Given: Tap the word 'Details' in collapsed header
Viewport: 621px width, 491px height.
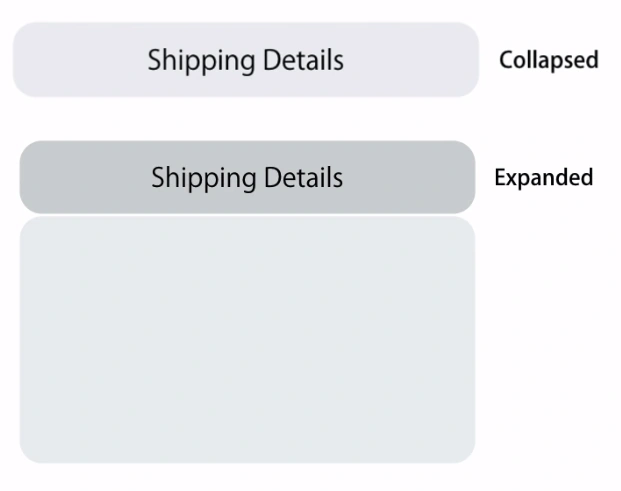Looking at the screenshot, I should 303,60.
